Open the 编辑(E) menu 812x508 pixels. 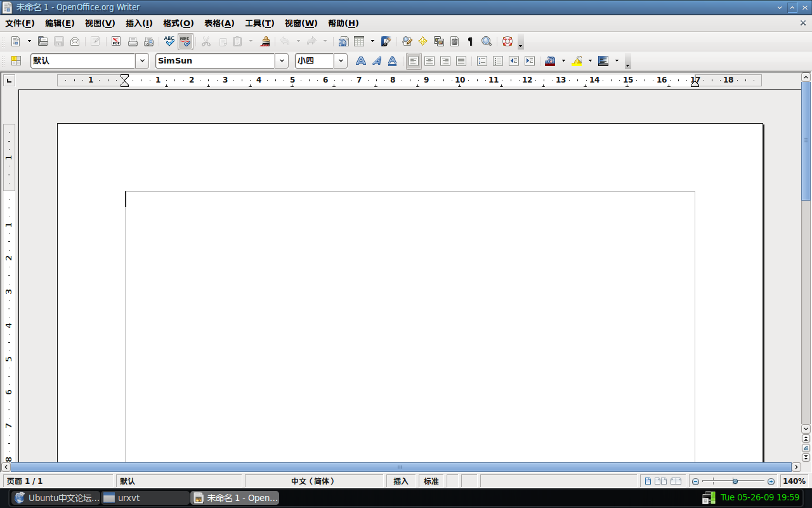point(60,23)
